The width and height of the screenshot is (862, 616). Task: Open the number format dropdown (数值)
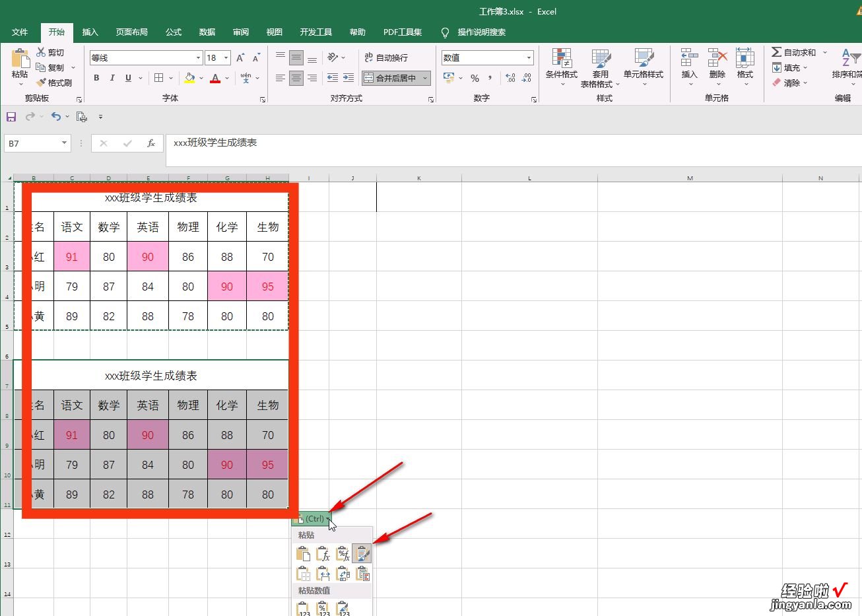[529, 58]
